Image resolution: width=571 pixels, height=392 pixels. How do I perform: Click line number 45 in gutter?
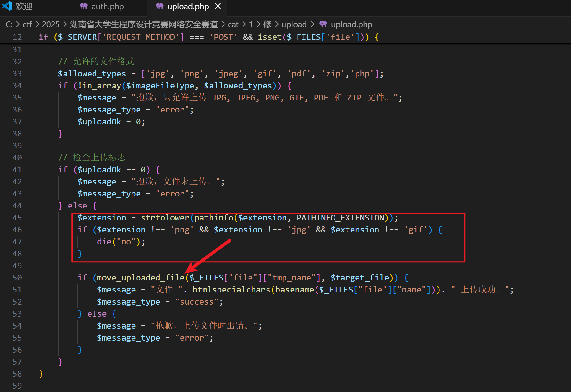(17, 218)
